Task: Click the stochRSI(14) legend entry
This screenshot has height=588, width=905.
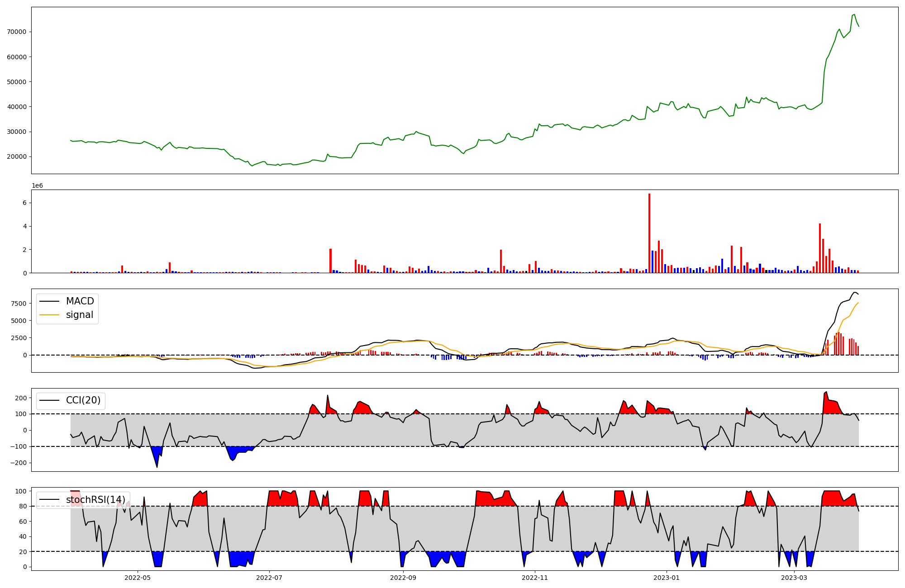Action: [95, 500]
